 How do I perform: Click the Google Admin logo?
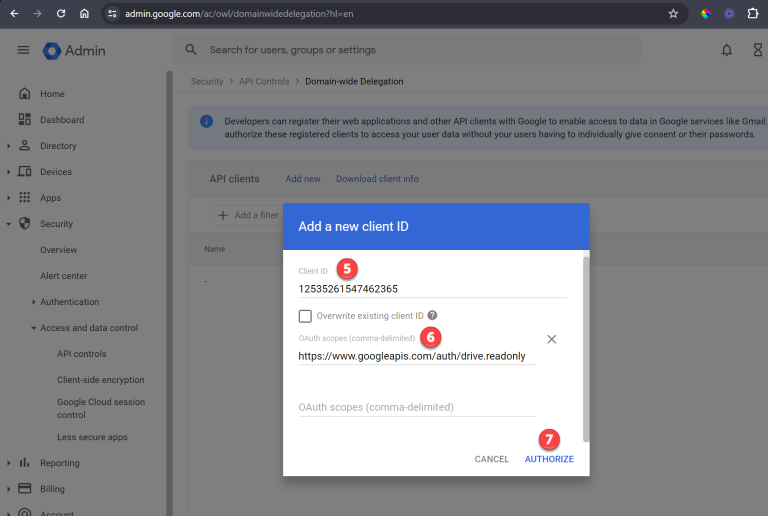[74, 50]
